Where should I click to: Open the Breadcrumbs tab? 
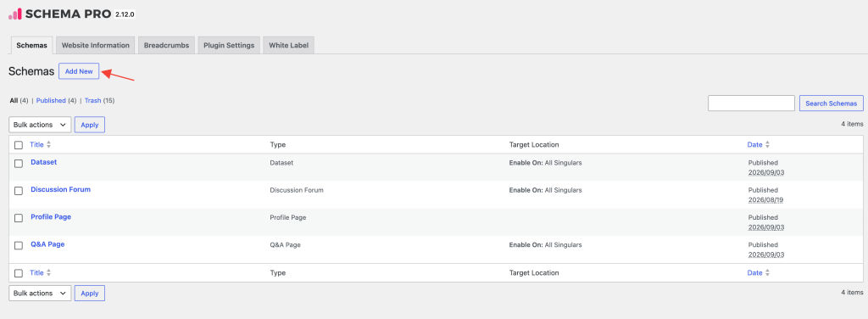click(167, 46)
